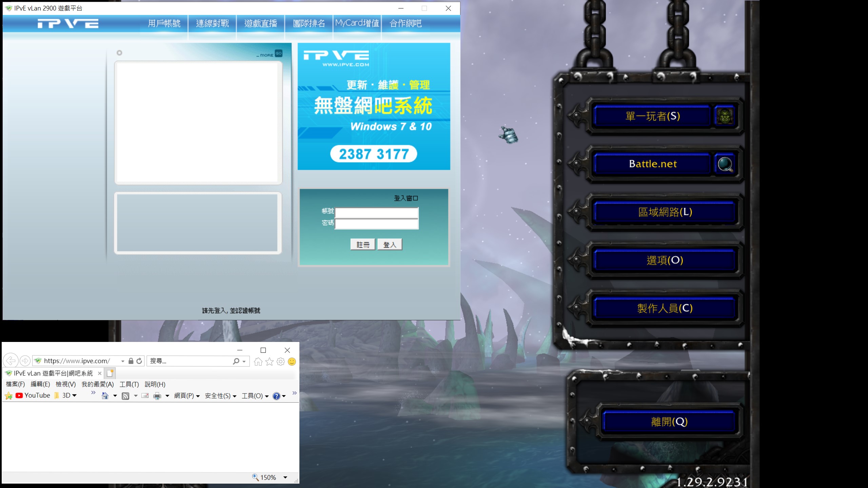Click the refresh icon in address bar

point(139,361)
